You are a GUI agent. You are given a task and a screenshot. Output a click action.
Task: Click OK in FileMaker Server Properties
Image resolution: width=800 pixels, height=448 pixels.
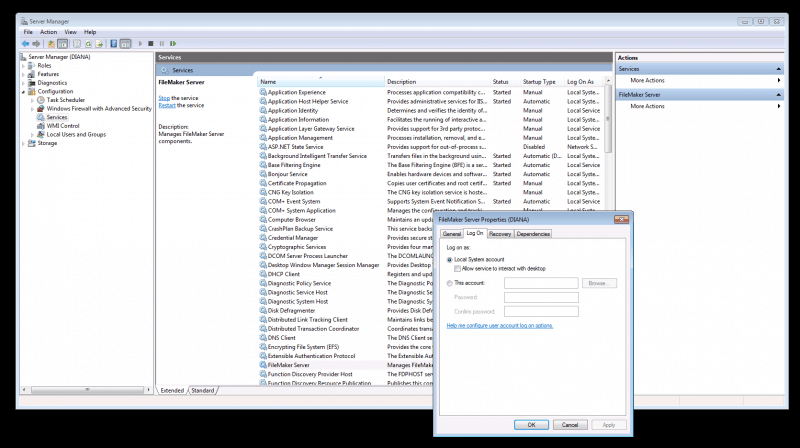pos(531,425)
